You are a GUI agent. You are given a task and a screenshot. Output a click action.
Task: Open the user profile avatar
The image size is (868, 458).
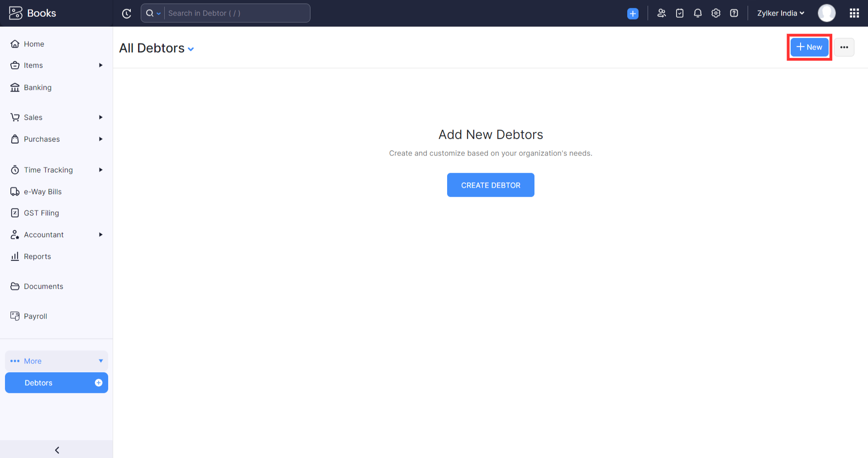(826, 13)
